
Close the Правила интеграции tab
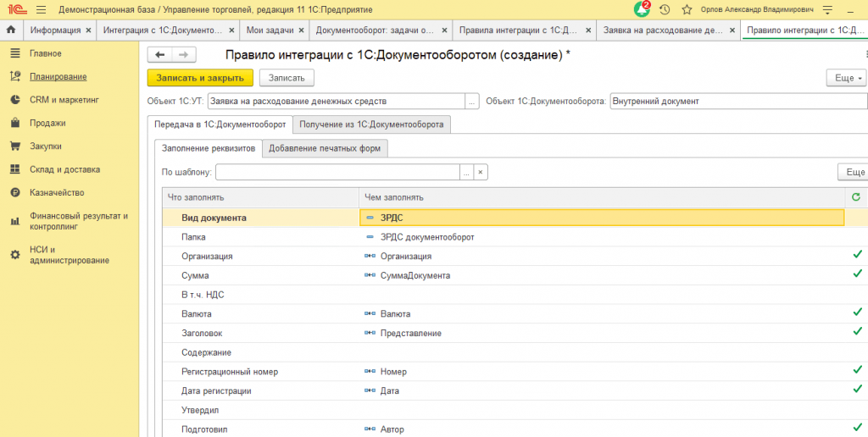pos(587,30)
